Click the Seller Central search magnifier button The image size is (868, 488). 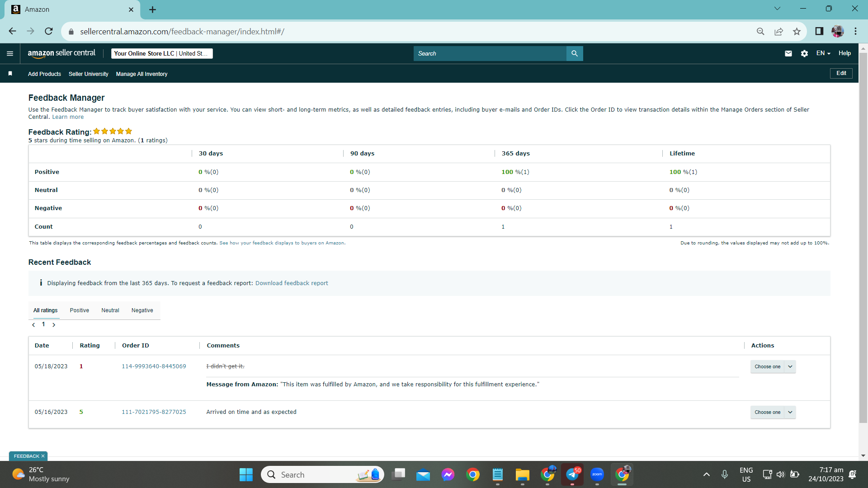[575, 53]
